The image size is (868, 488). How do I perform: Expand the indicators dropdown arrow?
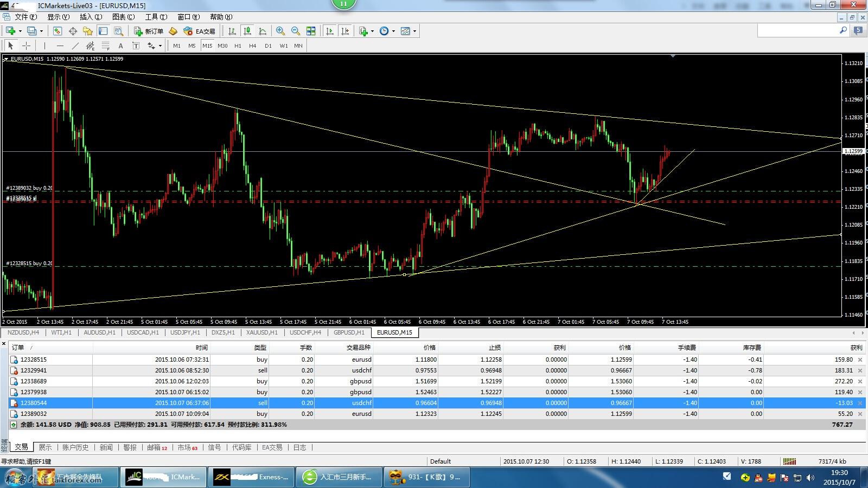372,31
